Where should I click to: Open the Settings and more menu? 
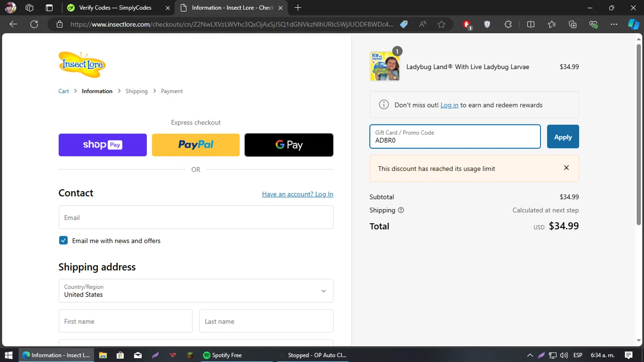tap(614, 24)
